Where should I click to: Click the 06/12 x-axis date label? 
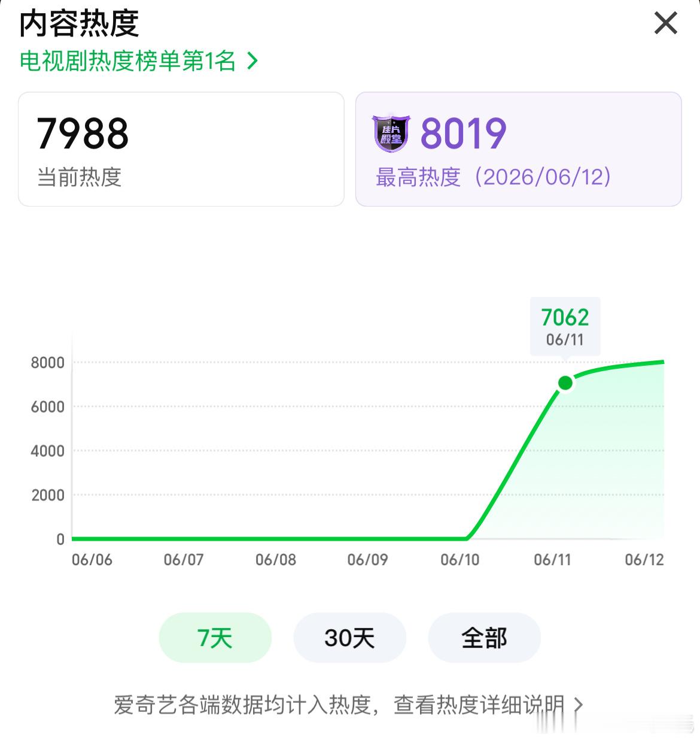644,560
